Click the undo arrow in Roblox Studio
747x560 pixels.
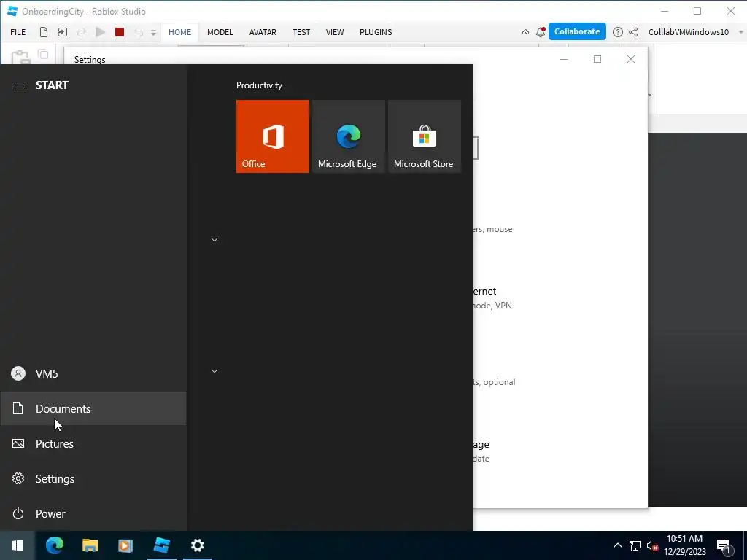pyautogui.click(x=138, y=32)
